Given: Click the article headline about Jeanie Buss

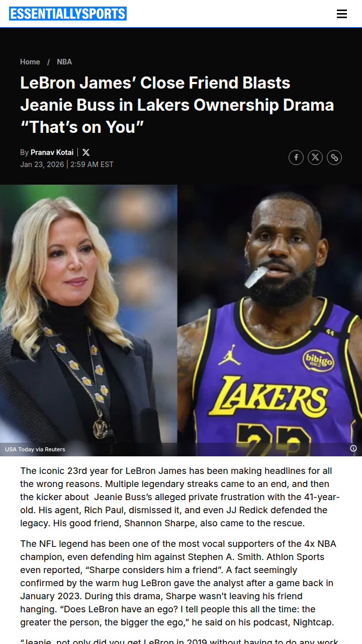Looking at the screenshot, I should [x=177, y=105].
